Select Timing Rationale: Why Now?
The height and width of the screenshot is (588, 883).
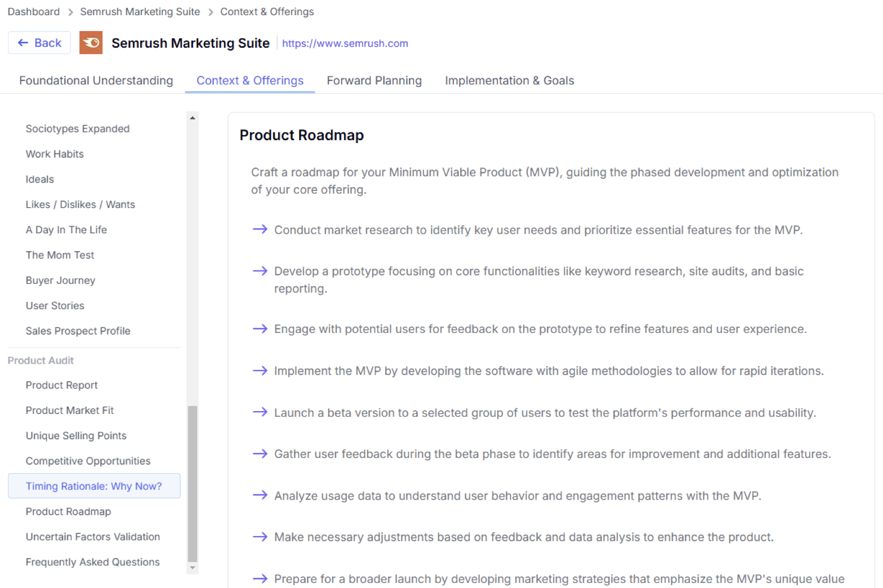(x=94, y=486)
